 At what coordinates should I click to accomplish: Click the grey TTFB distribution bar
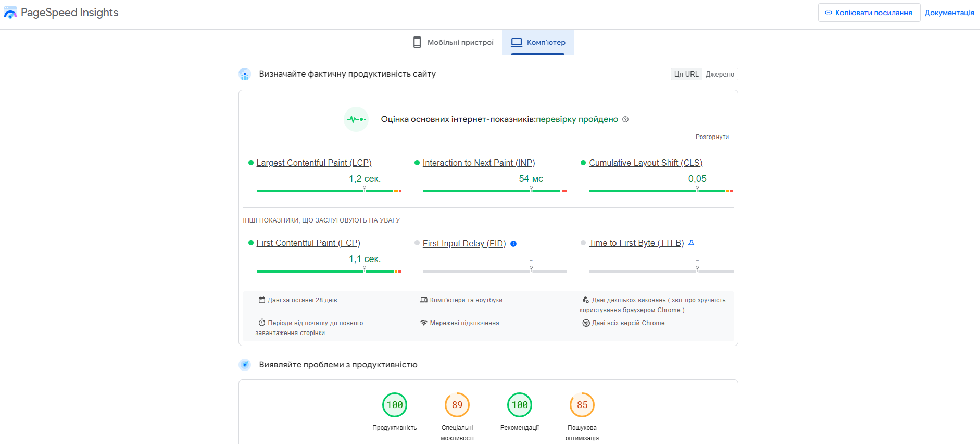point(661,272)
